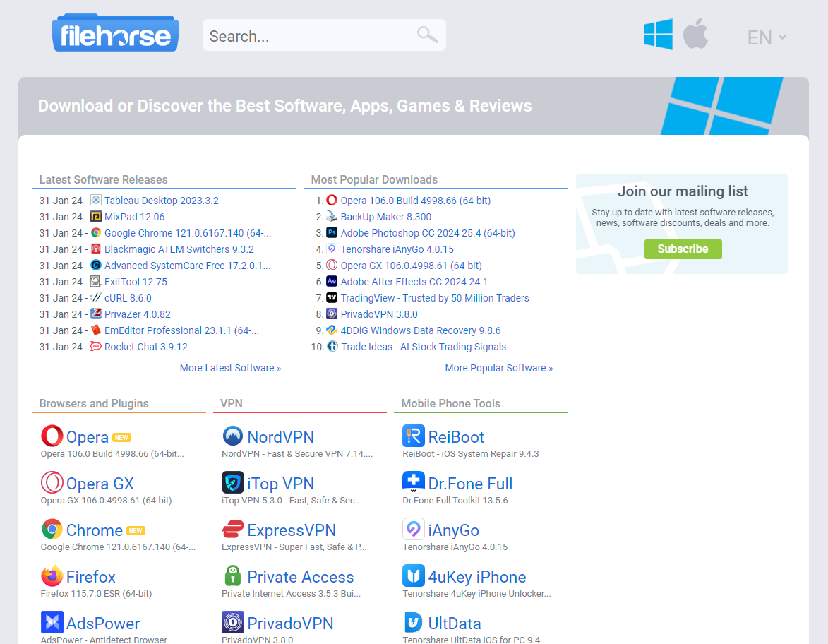Click the Firefox logo icon

coord(52,576)
